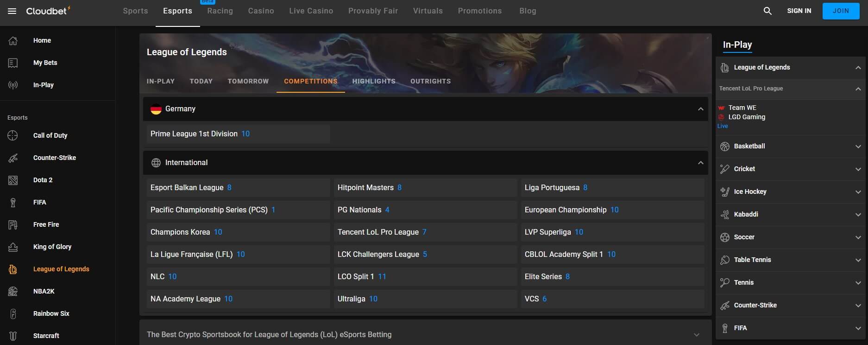Open the LCK Challengers League competition

click(x=425, y=254)
